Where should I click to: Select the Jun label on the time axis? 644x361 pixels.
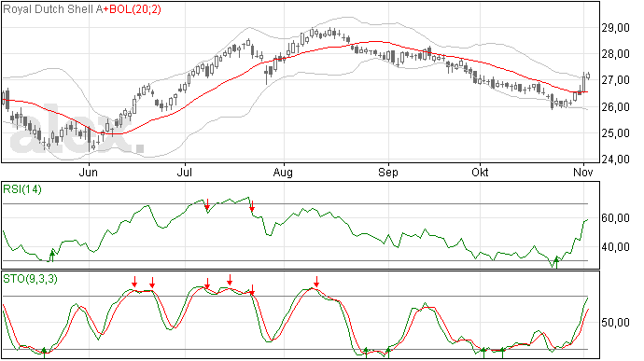pos(89,172)
